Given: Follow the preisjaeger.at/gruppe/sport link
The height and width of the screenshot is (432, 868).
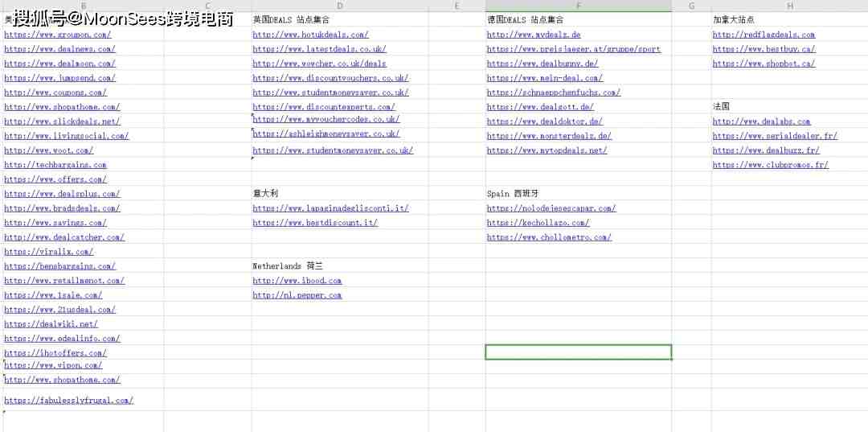Looking at the screenshot, I should pos(574,49).
